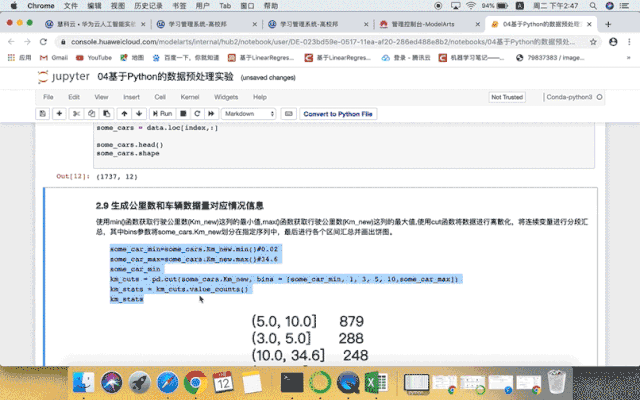Click the Not Trusted notebook button

click(x=507, y=97)
